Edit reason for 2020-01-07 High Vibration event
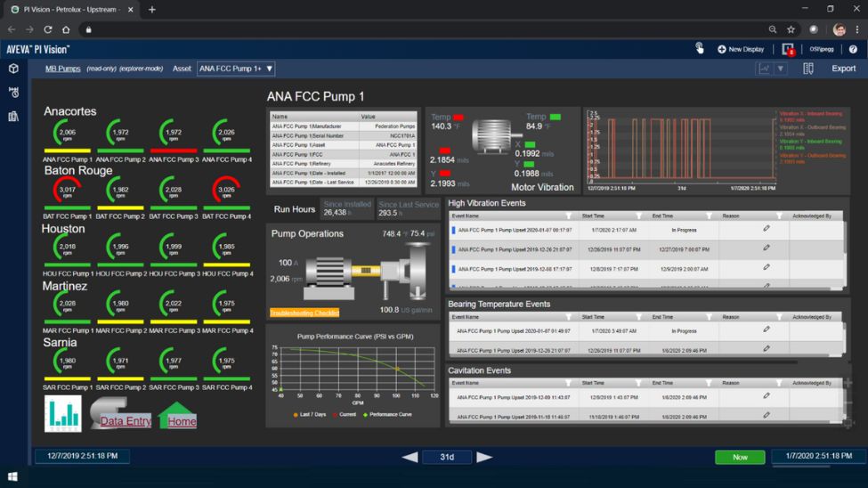 tap(767, 228)
